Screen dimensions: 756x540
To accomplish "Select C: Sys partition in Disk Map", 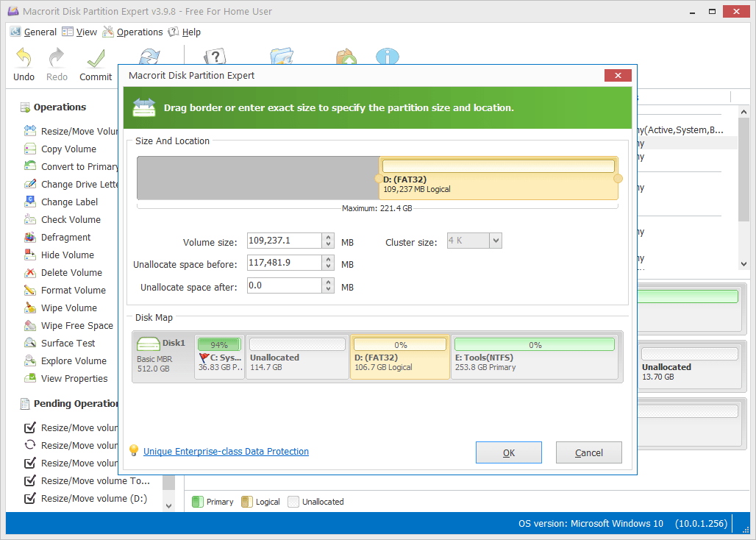I will (x=219, y=357).
